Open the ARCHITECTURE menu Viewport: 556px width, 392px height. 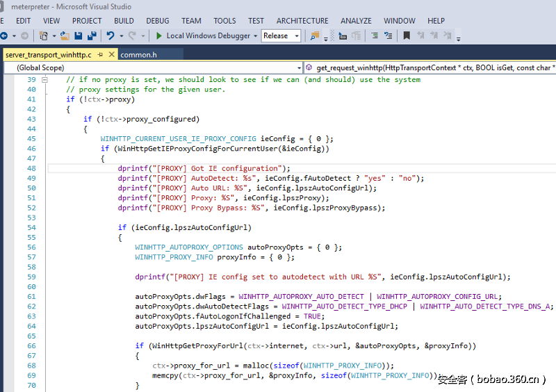pos(302,21)
